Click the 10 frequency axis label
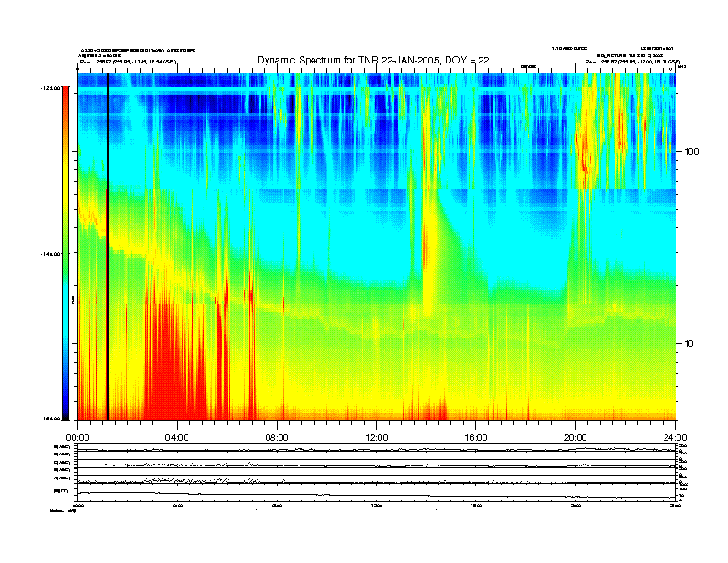The width and height of the screenshot is (728, 563). coord(689,344)
